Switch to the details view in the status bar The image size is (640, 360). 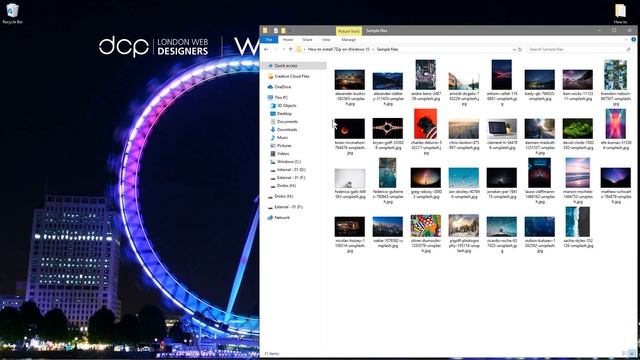pos(625,353)
